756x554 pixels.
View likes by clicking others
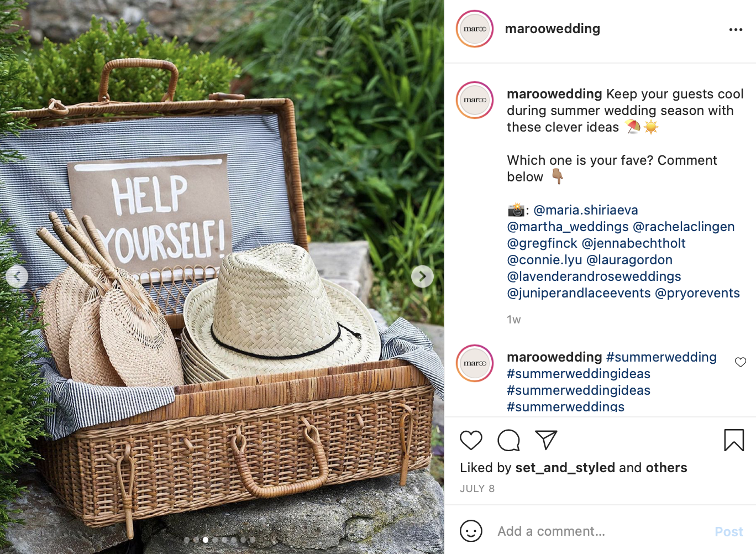point(666,468)
